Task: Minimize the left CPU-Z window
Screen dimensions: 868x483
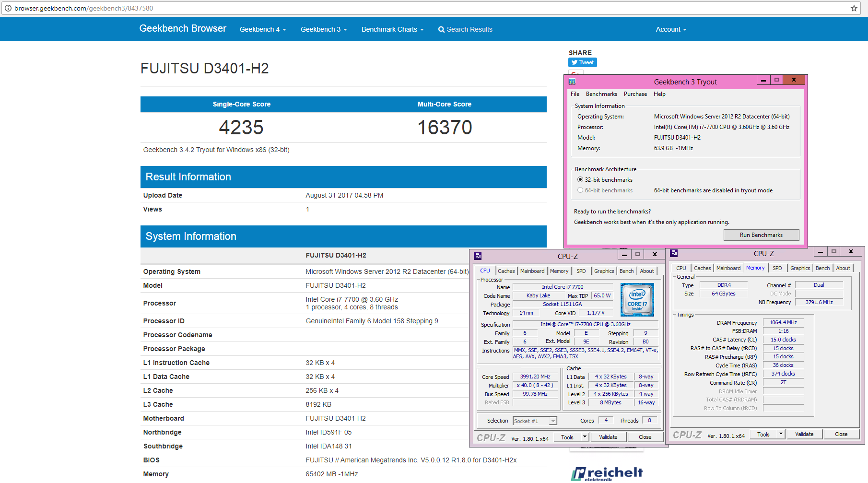Action: 624,255
